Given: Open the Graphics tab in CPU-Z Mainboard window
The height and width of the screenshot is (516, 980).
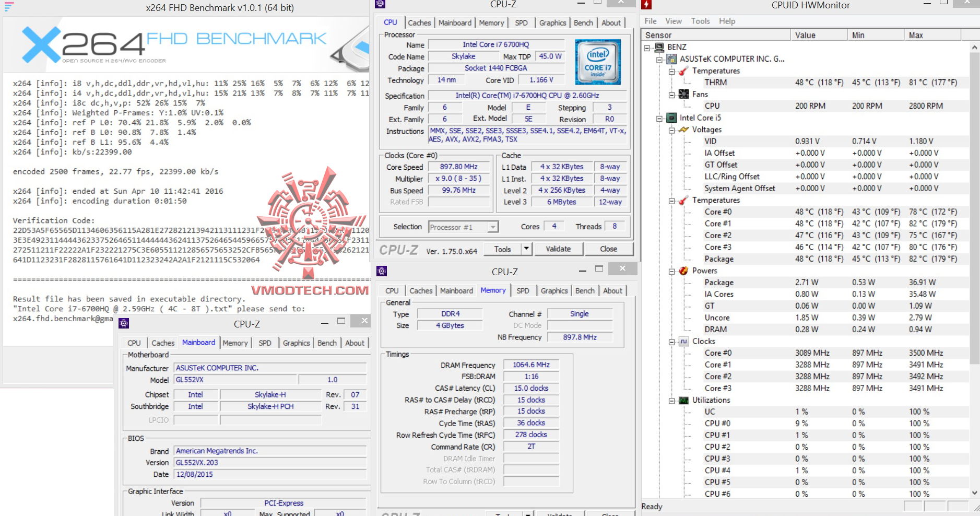Looking at the screenshot, I should click(296, 343).
